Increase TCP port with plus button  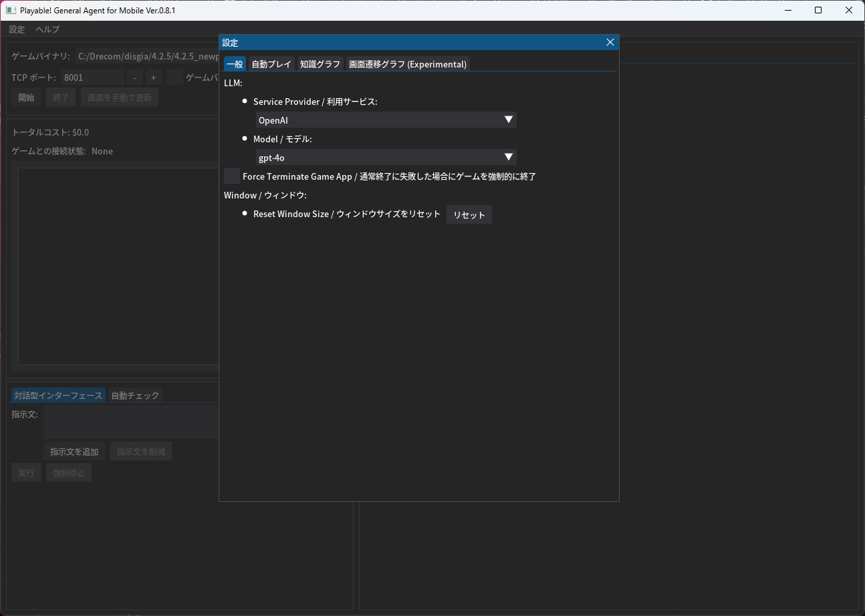(x=153, y=78)
